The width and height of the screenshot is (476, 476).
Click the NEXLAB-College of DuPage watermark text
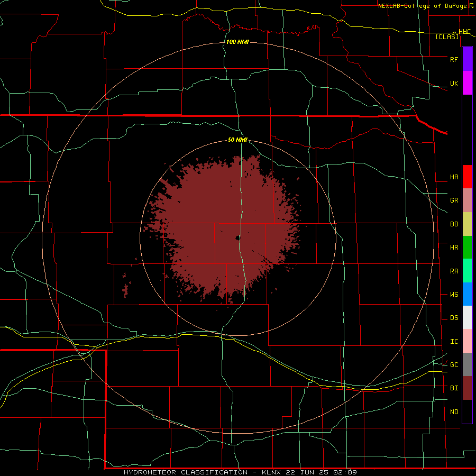coord(422,6)
